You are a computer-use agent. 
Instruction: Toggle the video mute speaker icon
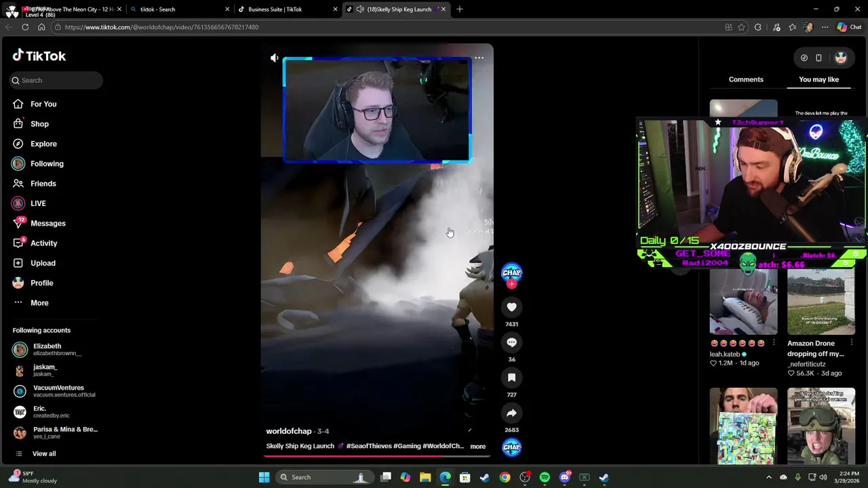pyautogui.click(x=274, y=58)
